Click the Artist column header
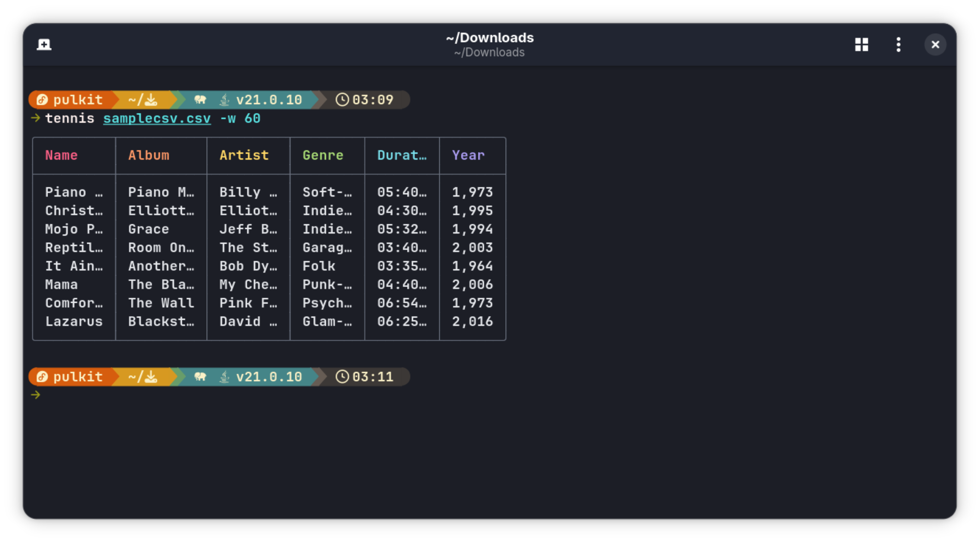Viewport: 980px width, 542px height. pos(244,155)
